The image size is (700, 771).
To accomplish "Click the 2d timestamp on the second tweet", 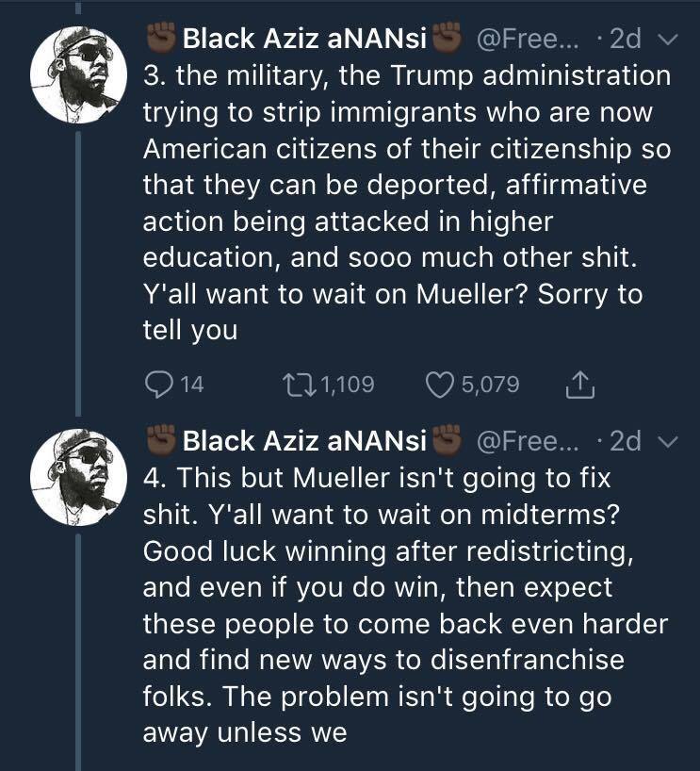I will tap(625, 440).
